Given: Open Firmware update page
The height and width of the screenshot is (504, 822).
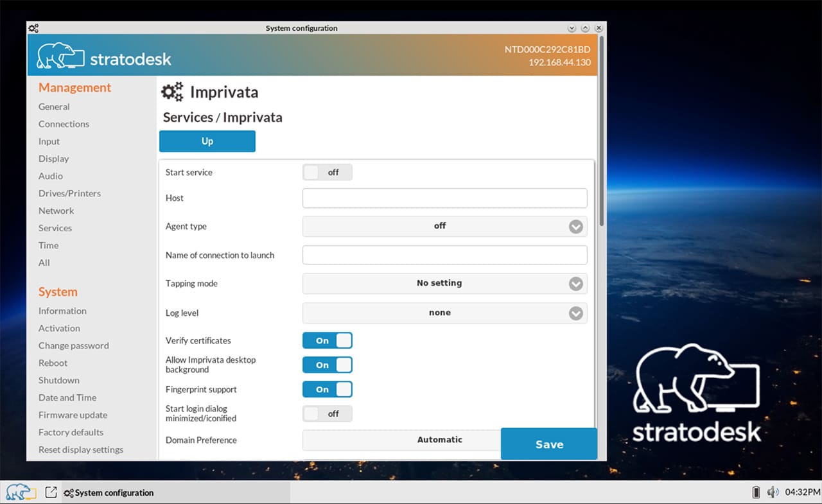Looking at the screenshot, I should 73,415.
